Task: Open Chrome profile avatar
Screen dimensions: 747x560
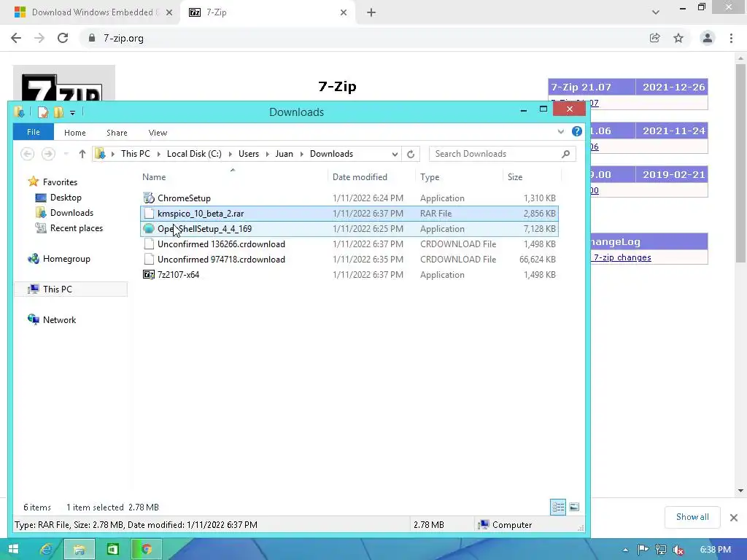Action: [x=708, y=38]
